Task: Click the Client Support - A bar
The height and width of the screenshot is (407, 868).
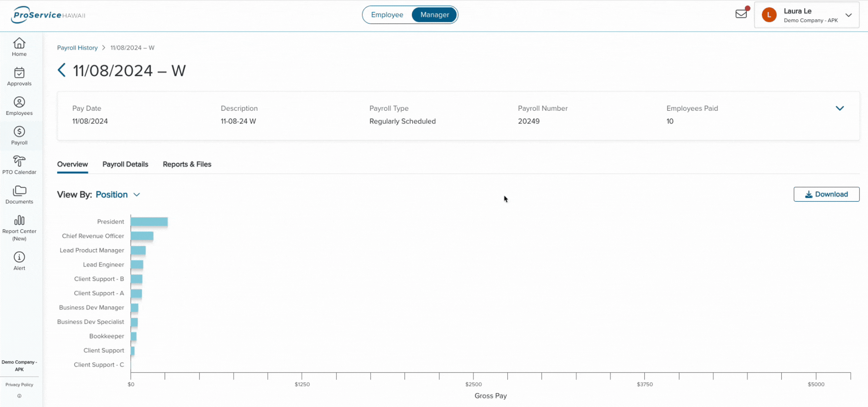Action: click(137, 293)
